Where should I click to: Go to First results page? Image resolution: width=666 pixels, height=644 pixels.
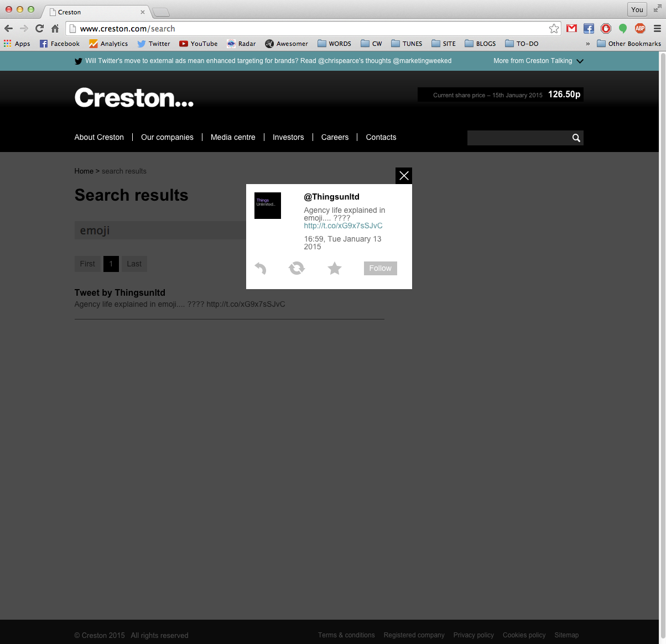[x=87, y=264]
